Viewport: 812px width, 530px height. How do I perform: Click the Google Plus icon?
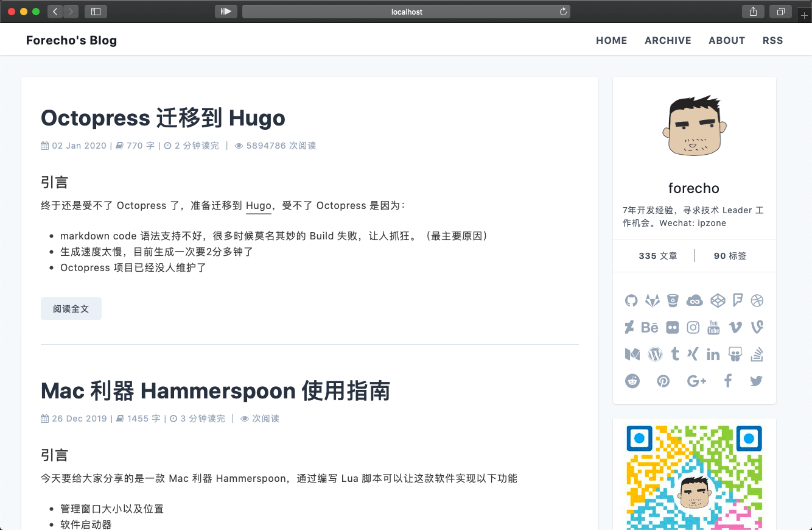[696, 381]
